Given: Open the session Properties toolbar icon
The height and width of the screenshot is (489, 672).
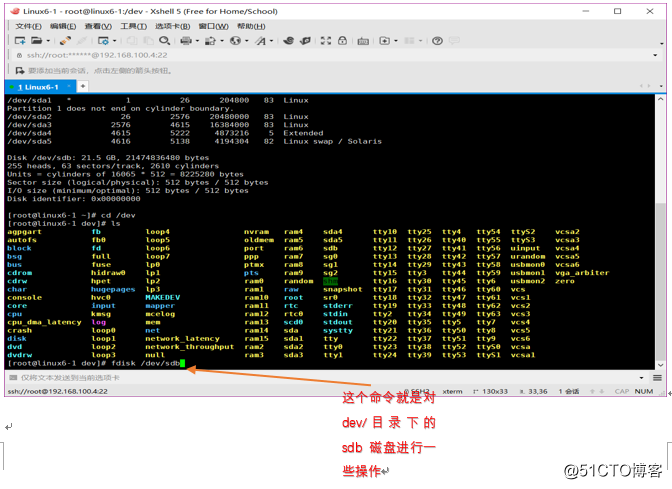Looking at the screenshot, I should [x=103, y=41].
